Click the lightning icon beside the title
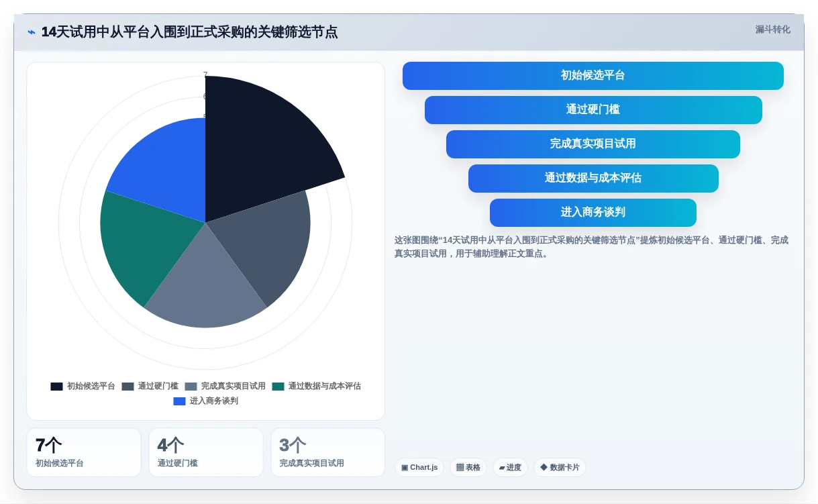818x504 pixels. (x=32, y=32)
